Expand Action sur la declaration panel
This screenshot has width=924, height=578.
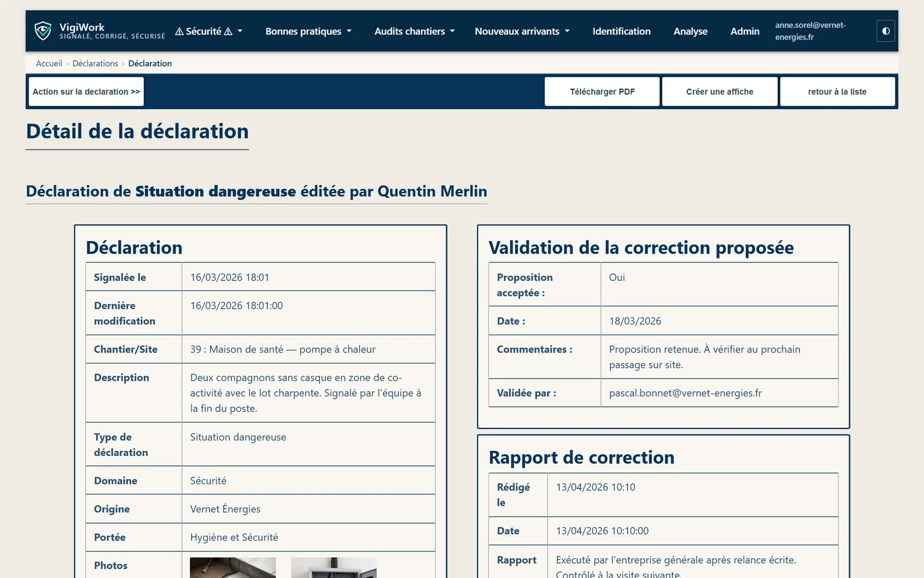pos(86,91)
